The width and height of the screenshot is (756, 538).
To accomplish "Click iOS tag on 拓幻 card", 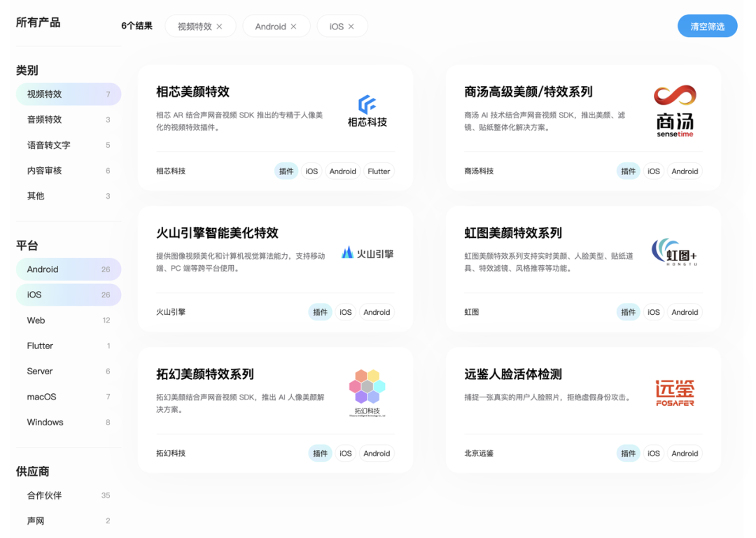I will click(x=346, y=453).
